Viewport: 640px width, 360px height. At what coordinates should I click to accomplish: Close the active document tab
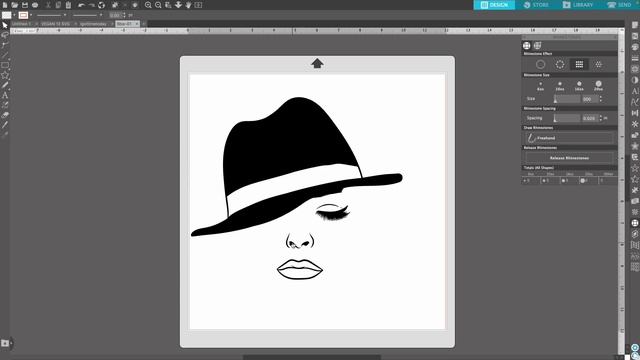tap(137, 24)
